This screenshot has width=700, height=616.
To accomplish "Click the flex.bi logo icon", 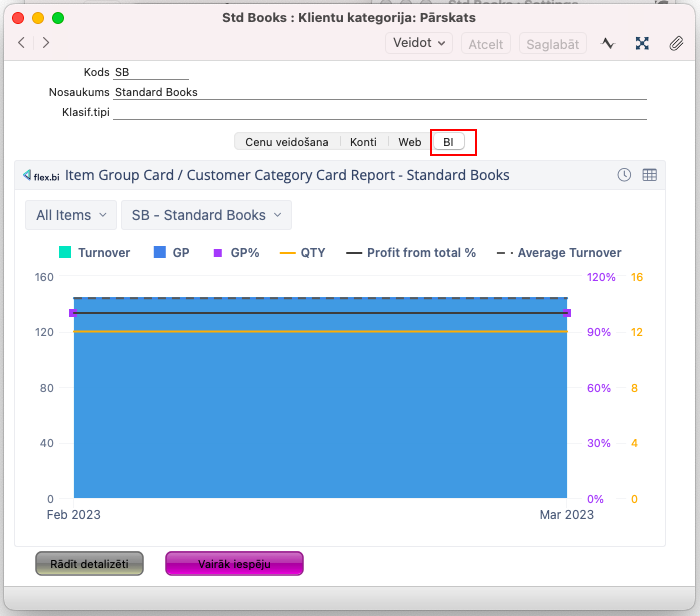I will [41, 175].
